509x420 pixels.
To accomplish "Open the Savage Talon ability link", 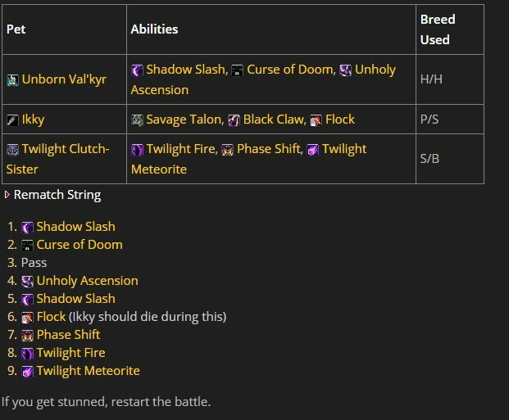I will pyautogui.click(x=184, y=120).
